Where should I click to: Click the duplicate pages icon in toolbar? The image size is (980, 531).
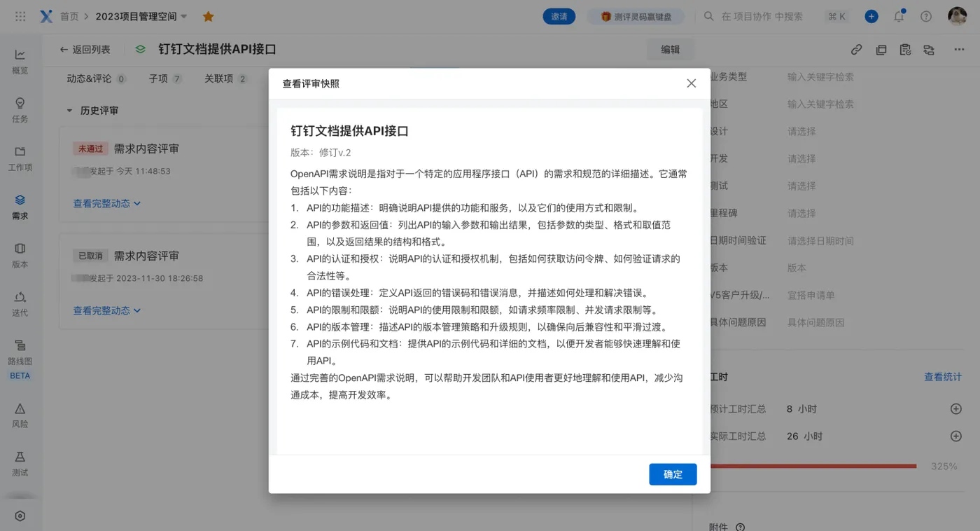pos(881,50)
